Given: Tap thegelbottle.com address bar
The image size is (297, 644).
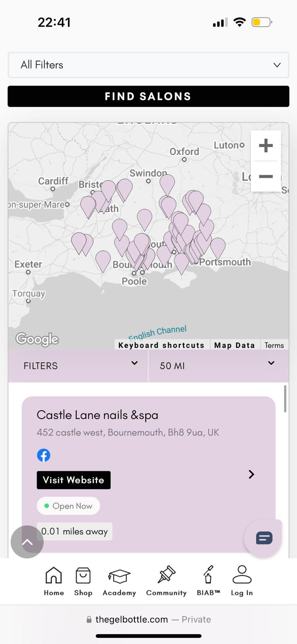Looking at the screenshot, I should click(148, 619).
